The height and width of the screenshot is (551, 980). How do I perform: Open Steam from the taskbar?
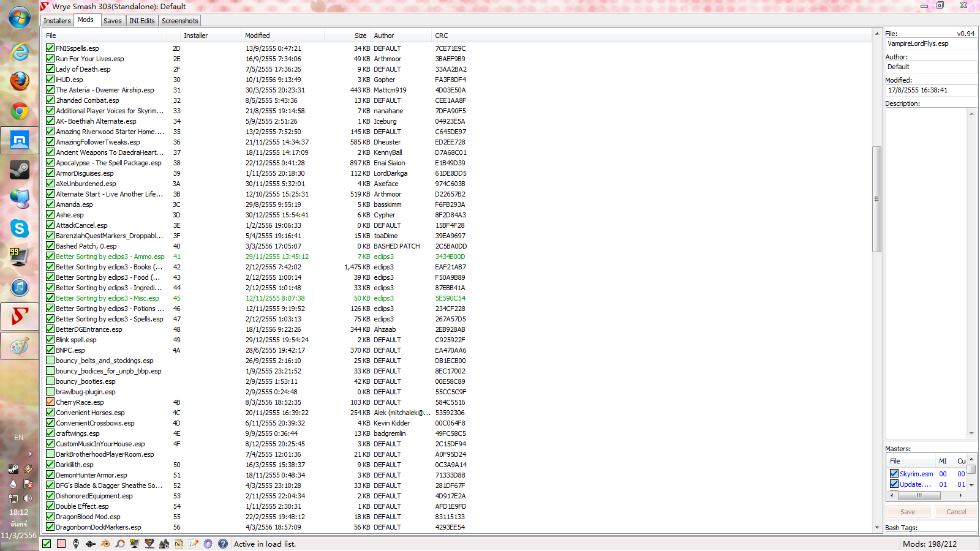(20, 170)
